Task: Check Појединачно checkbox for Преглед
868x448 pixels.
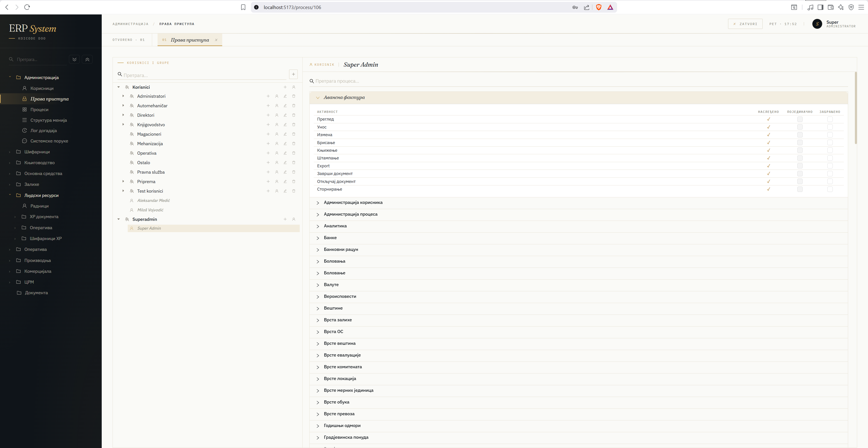Action: click(x=800, y=119)
